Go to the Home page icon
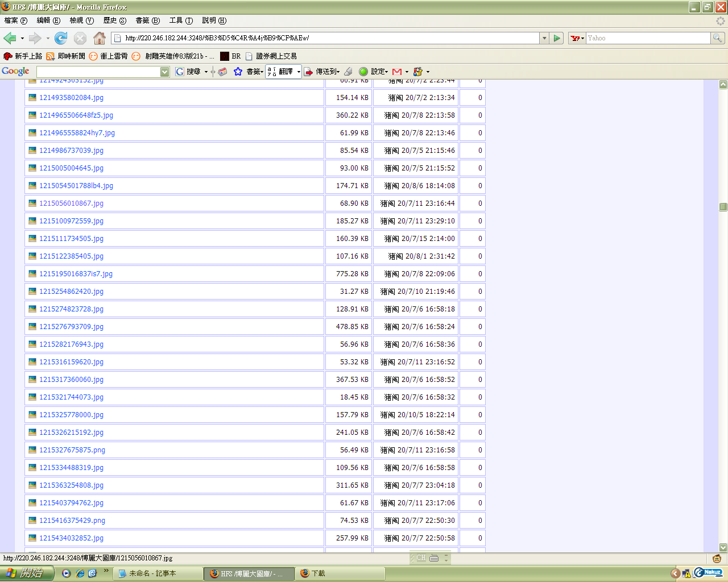The height and width of the screenshot is (582, 728). [x=100, y=38]
